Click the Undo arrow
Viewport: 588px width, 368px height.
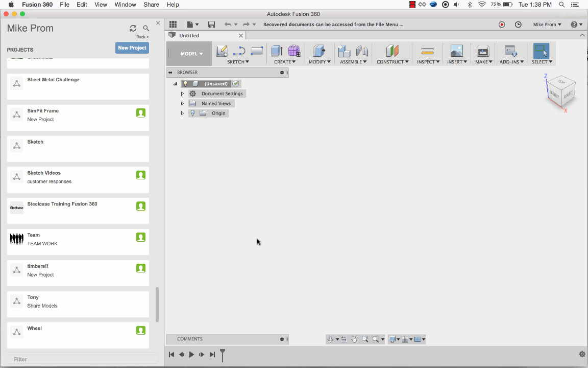tap(228, 25)
